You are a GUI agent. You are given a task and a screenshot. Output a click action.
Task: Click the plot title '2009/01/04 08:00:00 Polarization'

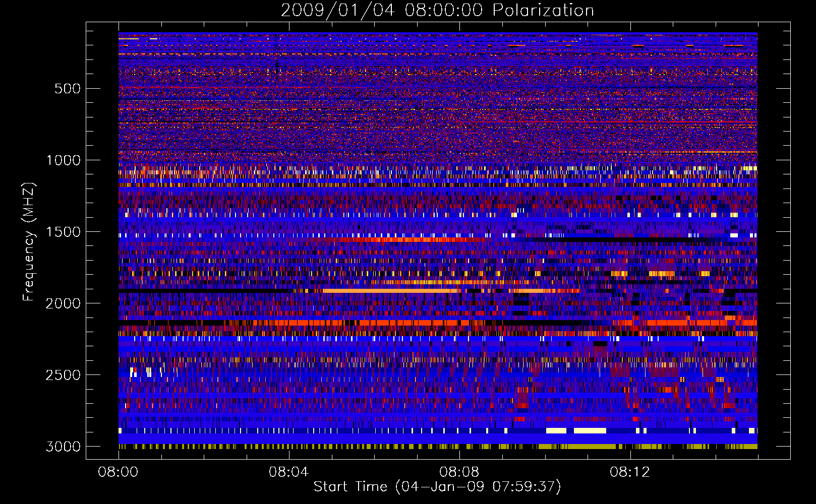(437, 10)
